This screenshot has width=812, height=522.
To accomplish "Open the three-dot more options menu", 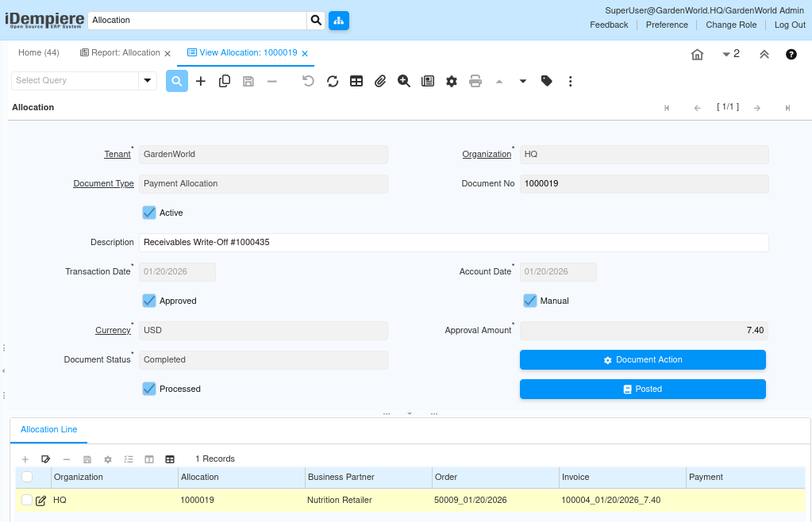I will tap(570, 81).
